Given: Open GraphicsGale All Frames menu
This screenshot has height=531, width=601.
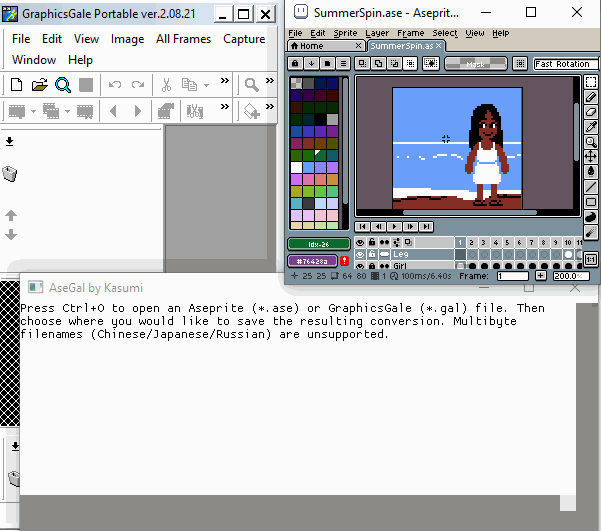Looking at the screenshot, I should click(183, 39).
